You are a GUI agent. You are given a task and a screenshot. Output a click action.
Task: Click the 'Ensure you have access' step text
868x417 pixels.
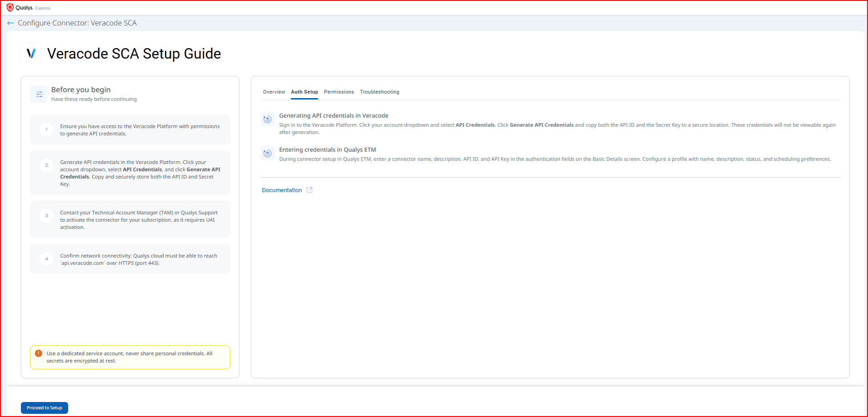click(x=140, y=130)
